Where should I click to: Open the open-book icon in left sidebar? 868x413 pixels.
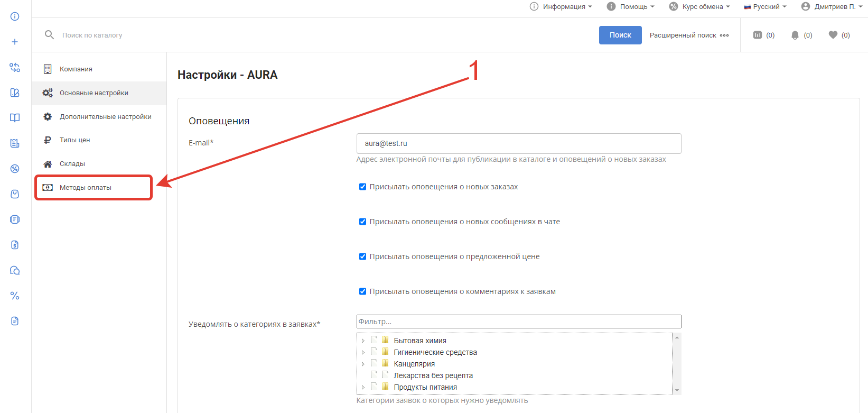pos(15,118)
